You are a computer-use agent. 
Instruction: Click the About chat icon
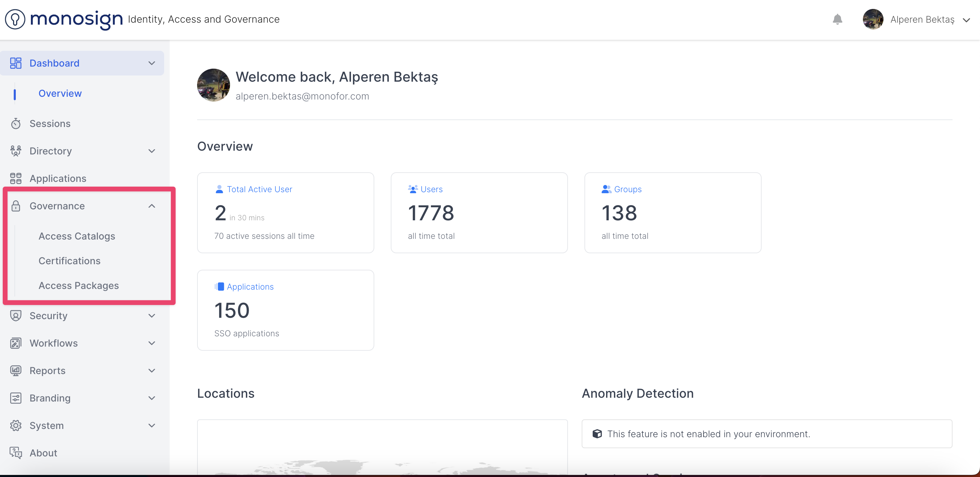[15, 453]
